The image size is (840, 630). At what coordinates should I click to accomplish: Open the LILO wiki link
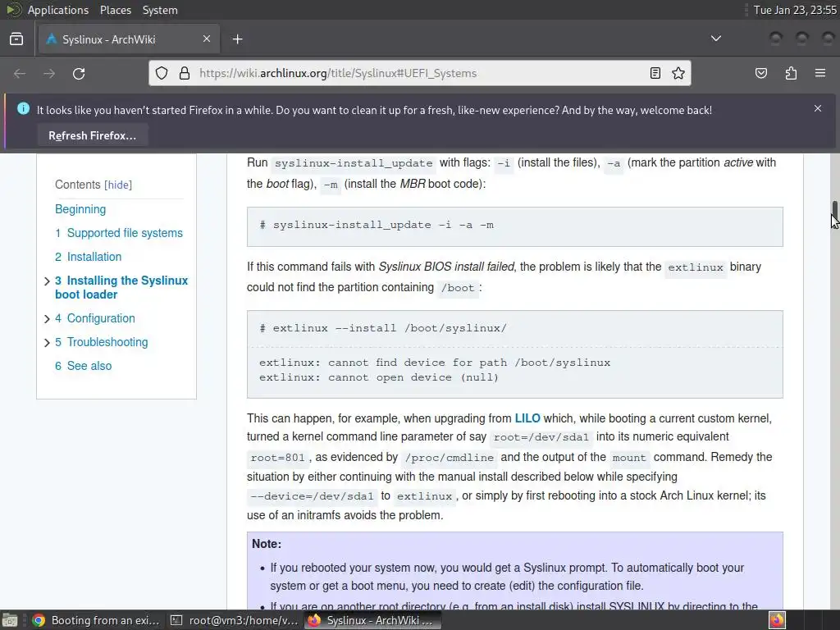click(x=527, y=418)
